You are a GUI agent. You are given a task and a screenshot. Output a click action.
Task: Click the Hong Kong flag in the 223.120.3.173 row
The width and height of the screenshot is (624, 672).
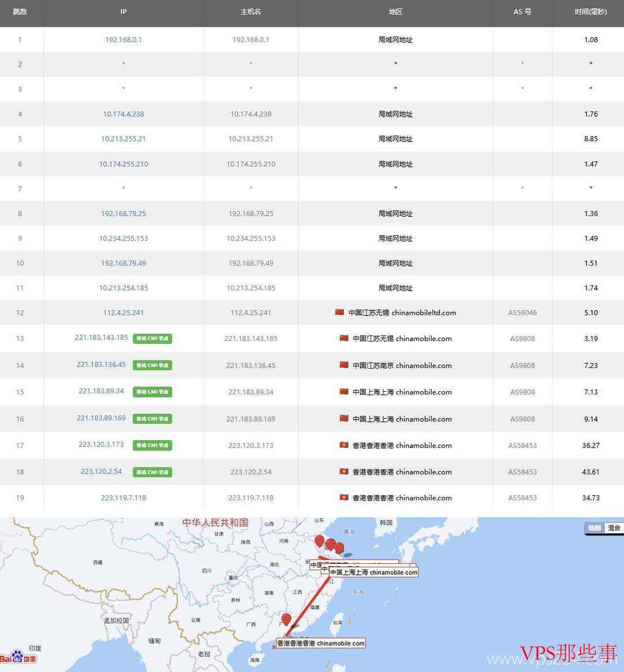[344, 445]
